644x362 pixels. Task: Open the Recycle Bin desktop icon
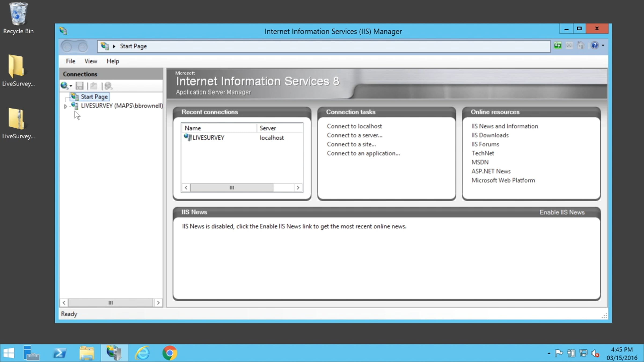tap(18, 18)
